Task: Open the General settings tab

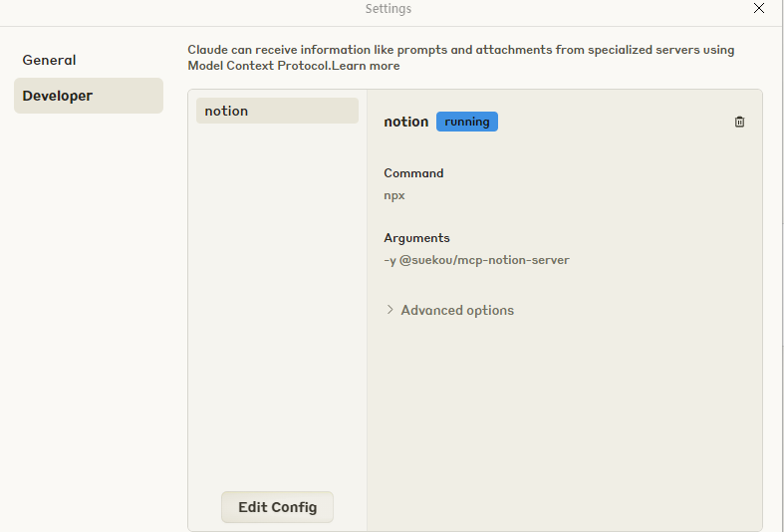Action: pyautogui.click(x=89, y=60)
